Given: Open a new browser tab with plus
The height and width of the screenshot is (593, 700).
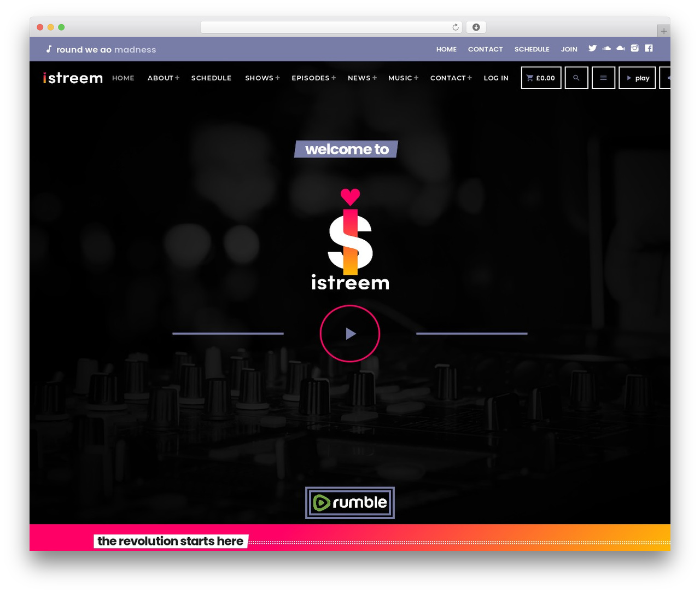Looking at the screenshot, I should pos(664,31).
